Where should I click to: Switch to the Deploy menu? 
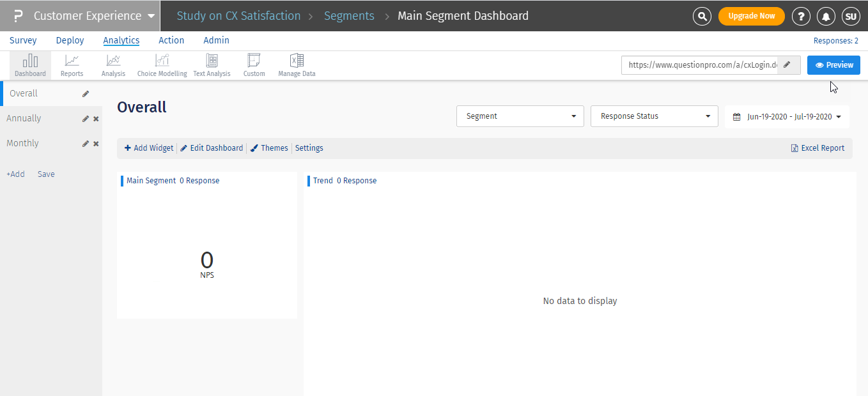(70, 40)
